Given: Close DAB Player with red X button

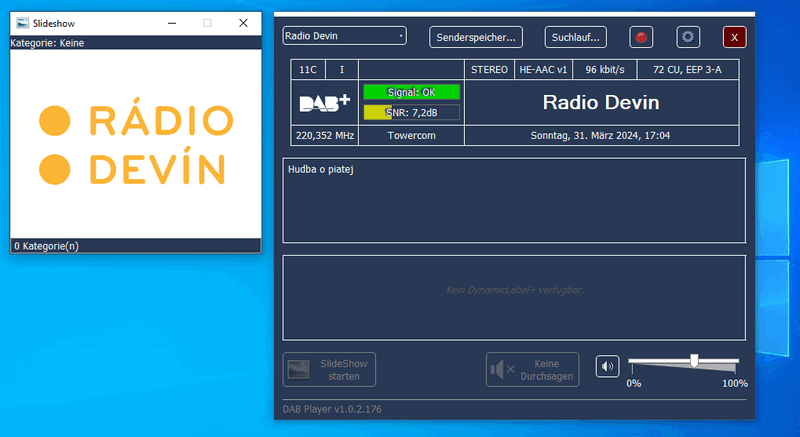Looking at the screenshot, I should 735,37.
